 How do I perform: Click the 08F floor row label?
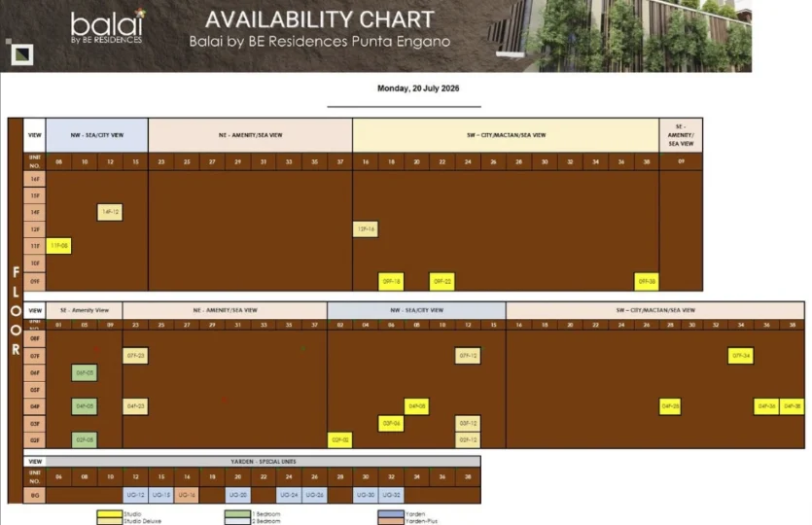35,338
